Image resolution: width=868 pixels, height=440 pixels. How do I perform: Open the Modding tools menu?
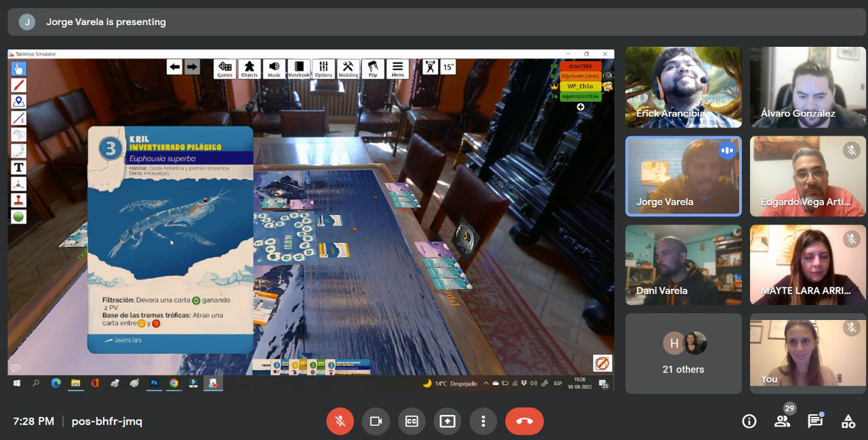[x=348, y=69]
